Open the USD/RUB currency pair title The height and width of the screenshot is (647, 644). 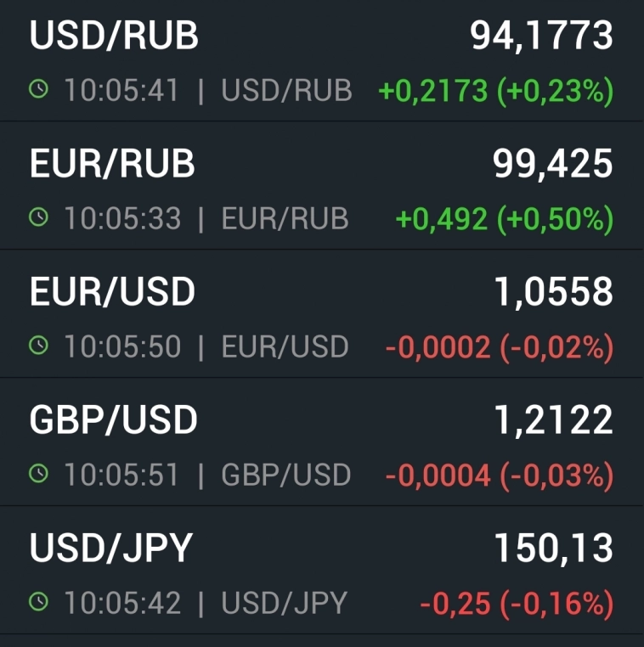pyautogui.click(x=114, y=37)
